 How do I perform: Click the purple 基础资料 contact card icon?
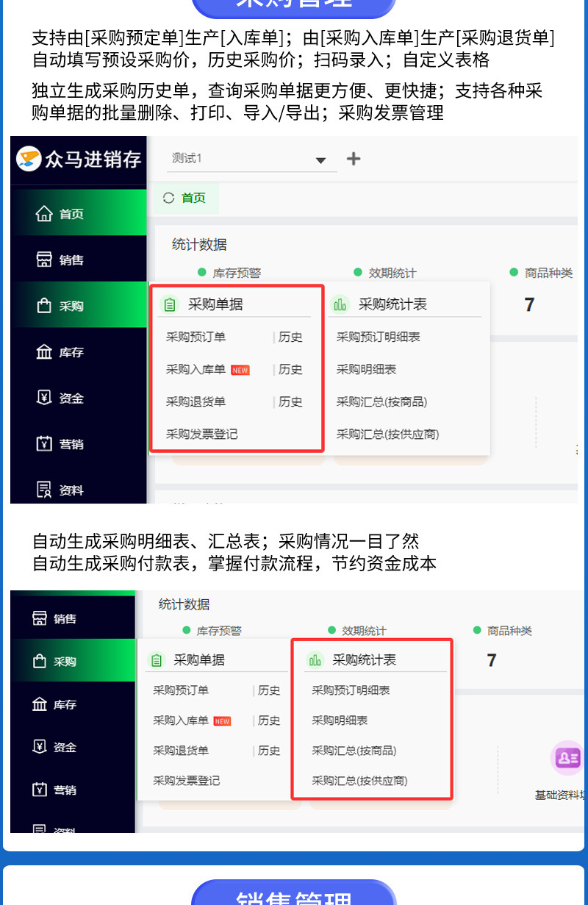click(567, 758)
